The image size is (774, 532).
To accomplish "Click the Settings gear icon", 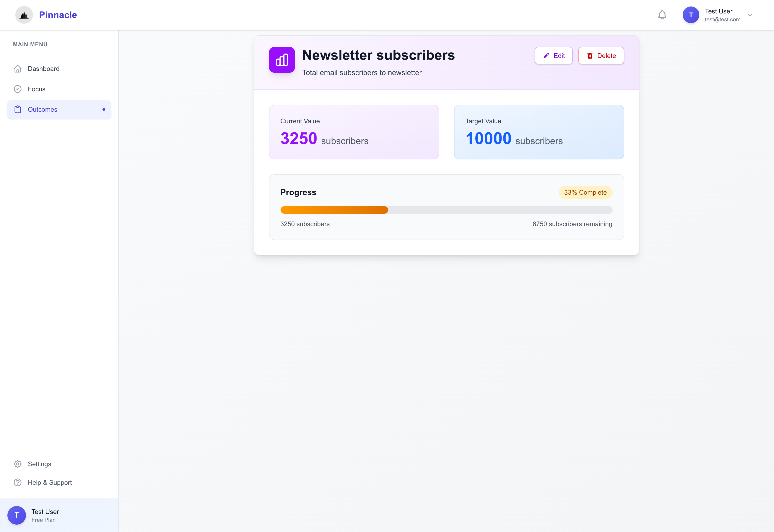I will [18, 464].
